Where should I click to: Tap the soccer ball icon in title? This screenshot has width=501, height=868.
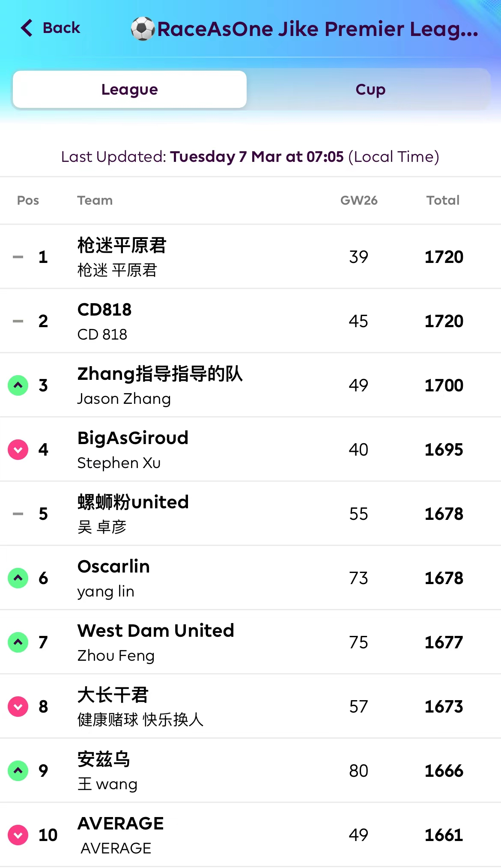pyautogui.click(x=143, y=29)
